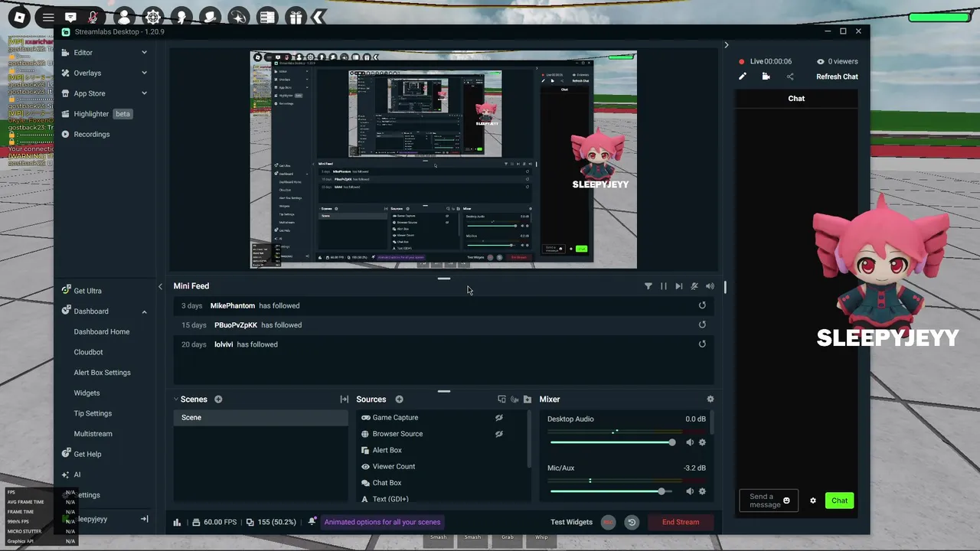Expand the Editor menu chevron
Image resolution: width=980 pixels, height=551 pixels.
pyautogui.click(x=144, y=53)
